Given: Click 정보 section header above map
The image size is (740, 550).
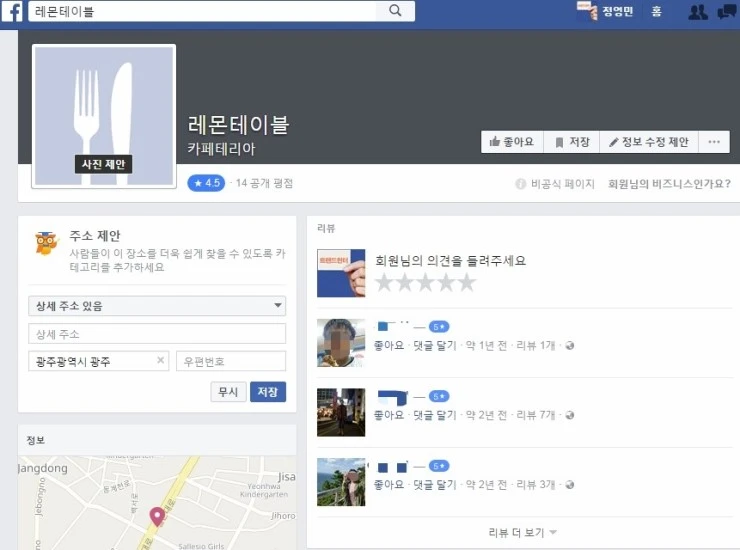Looking at the screenshot, I should (x=36, y=440).
